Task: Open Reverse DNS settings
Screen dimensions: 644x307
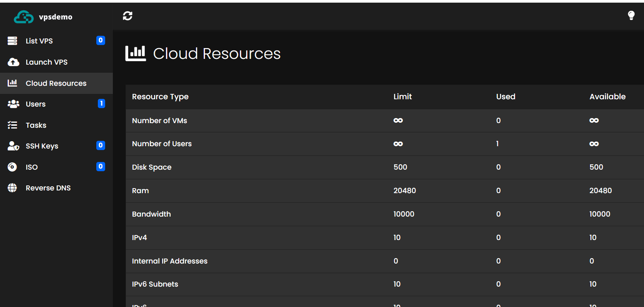Action: point(56,188)
